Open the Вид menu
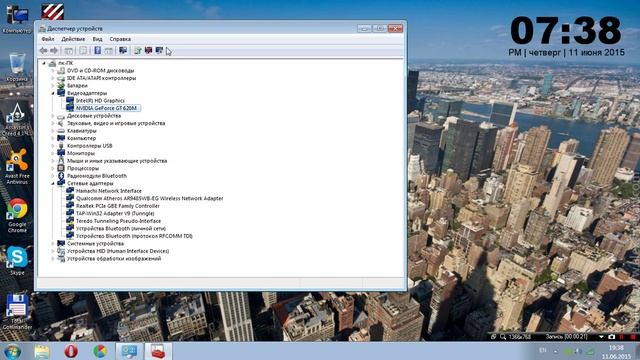 (97, 39)
